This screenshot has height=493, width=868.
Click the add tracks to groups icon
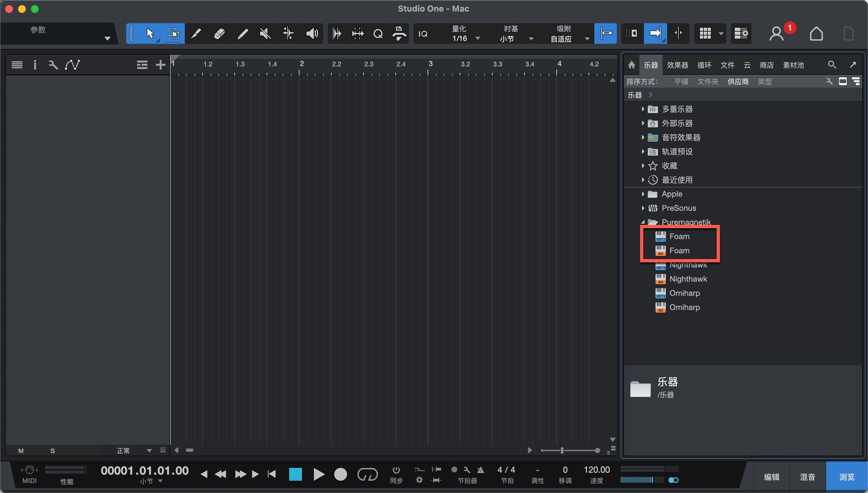(142, 65)
